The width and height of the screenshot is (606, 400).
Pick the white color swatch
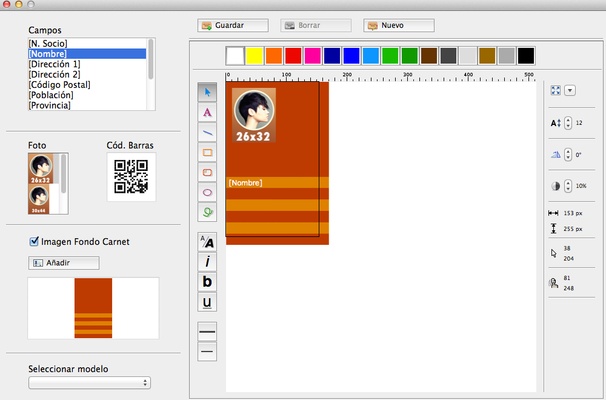(x=235, y=56)
